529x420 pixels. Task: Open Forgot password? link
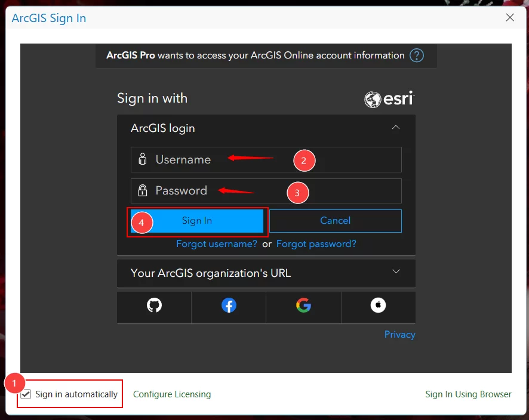pos(316,244)
